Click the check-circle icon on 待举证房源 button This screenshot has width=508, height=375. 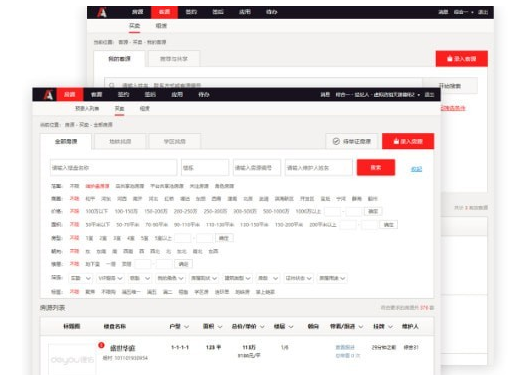pyautogui.click(x=336, y=141)
